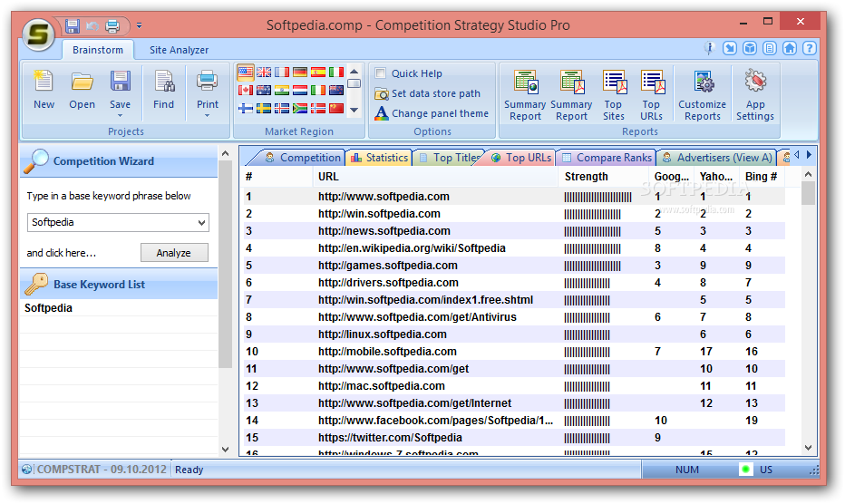Open the Advertisers (View A) tab
The height and width of the screenshot is (504, 845).
coord(718,158)
